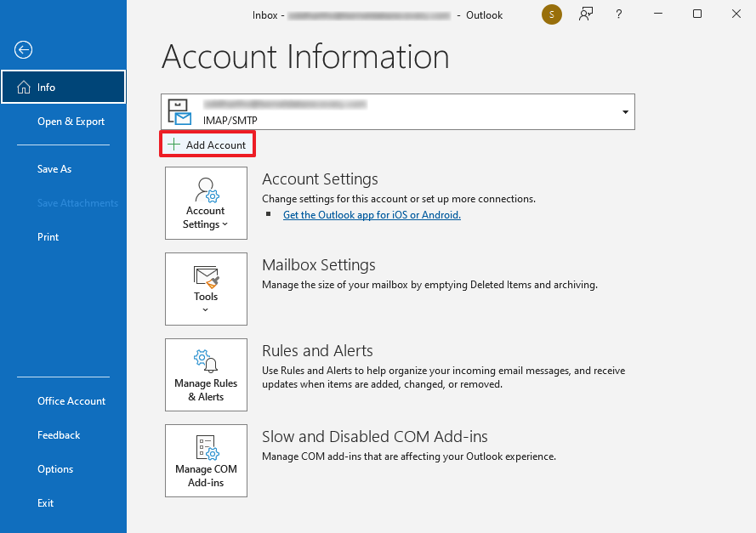Open the Print page

click(48, 237)
